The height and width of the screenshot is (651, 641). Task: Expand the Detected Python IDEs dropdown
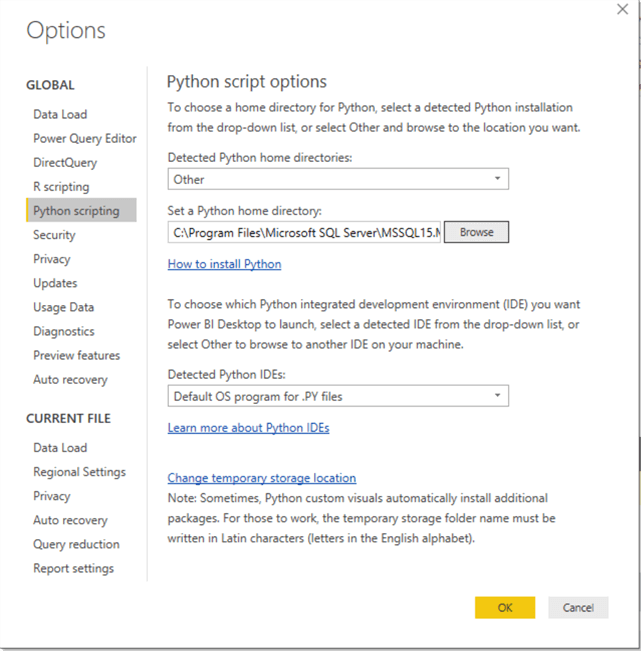(x=338, y=396)
